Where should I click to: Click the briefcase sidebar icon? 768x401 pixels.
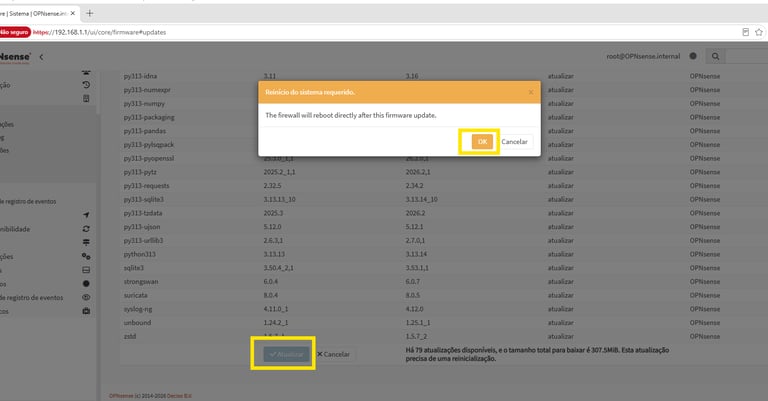[x=86, y=311]
